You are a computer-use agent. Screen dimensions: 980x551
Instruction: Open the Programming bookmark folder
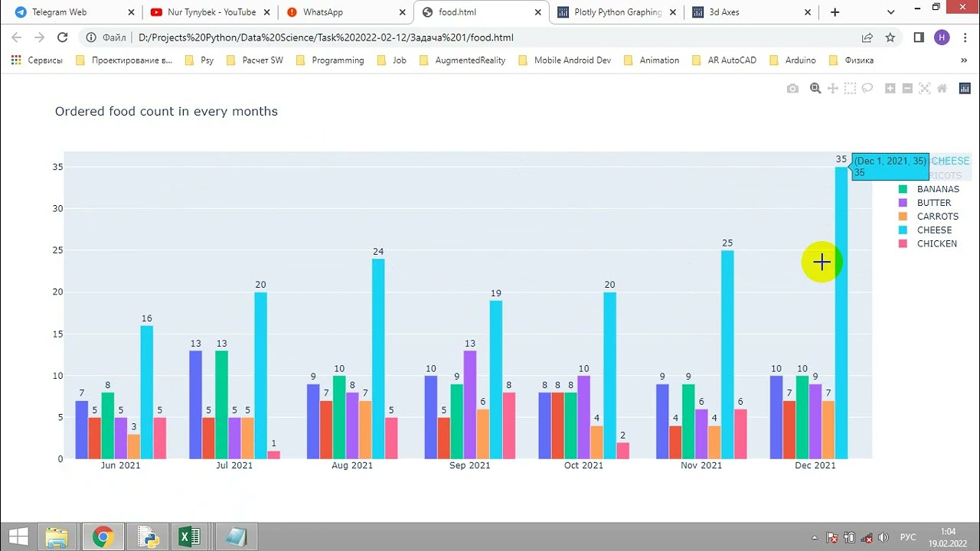click(x=330, y=60)
